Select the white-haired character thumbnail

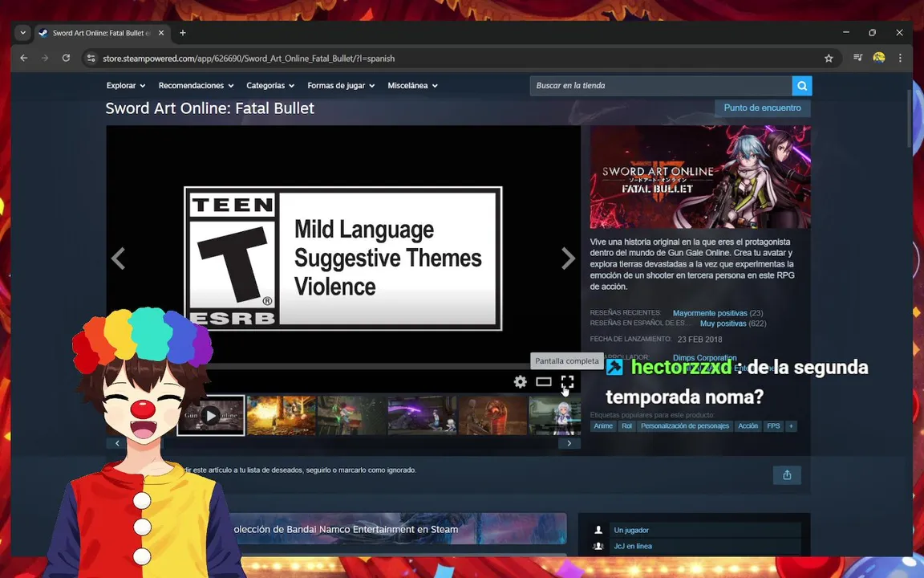555,416
